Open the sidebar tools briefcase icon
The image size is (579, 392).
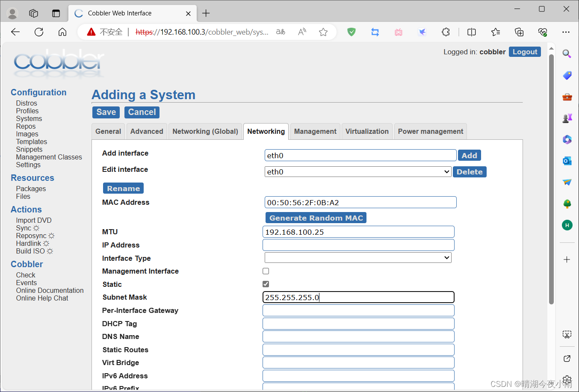coord(567,97)
